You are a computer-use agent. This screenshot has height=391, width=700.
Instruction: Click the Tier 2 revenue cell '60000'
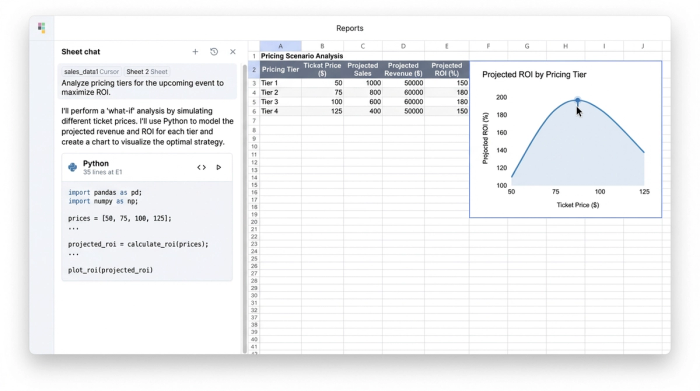(x=403, y=92)
